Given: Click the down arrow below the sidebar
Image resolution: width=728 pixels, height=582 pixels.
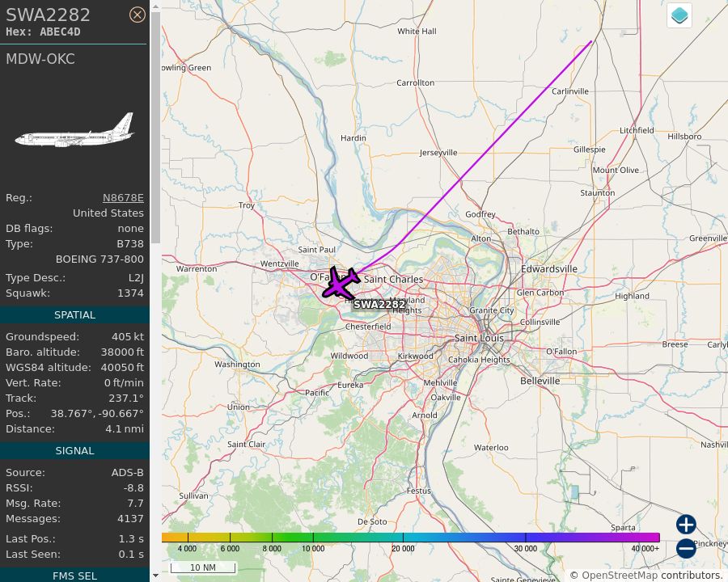Looking at the screenshot, I should (x=154, y=576).
